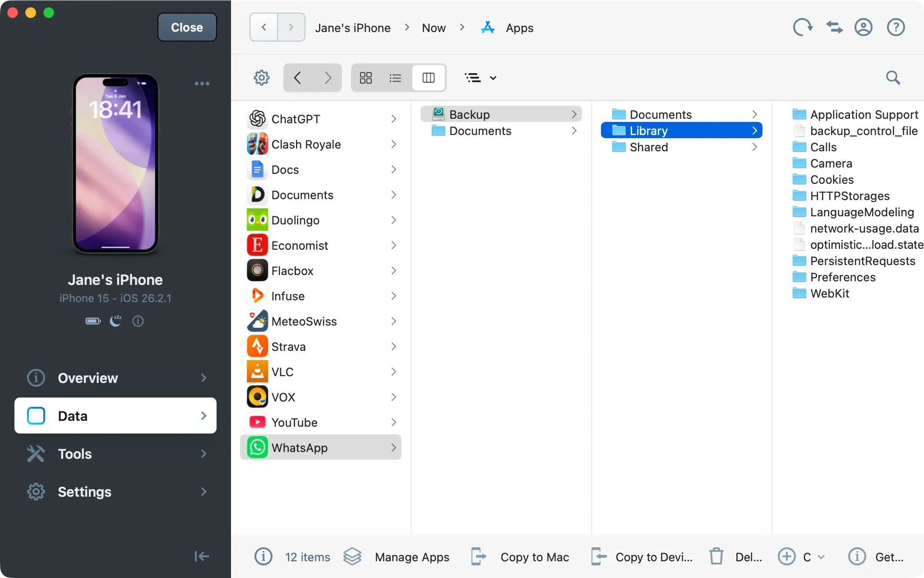The image size is (924, 578).
Task: Select the VLC cone icon
Action: click(x=258, y=372)
